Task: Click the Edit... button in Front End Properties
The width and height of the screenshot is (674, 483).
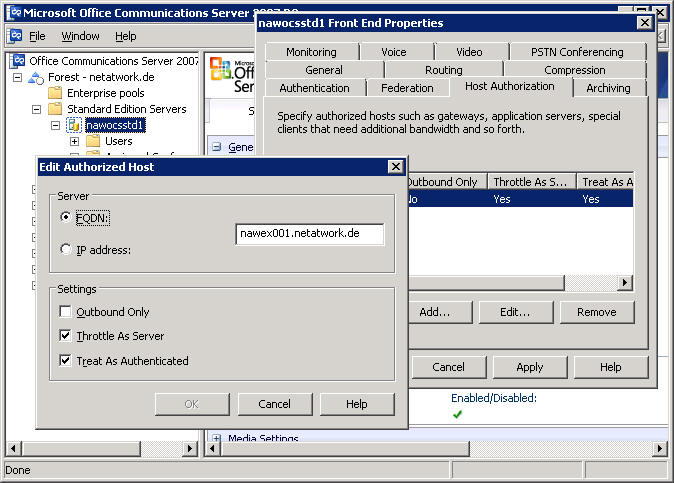Action: click(515, 312)
